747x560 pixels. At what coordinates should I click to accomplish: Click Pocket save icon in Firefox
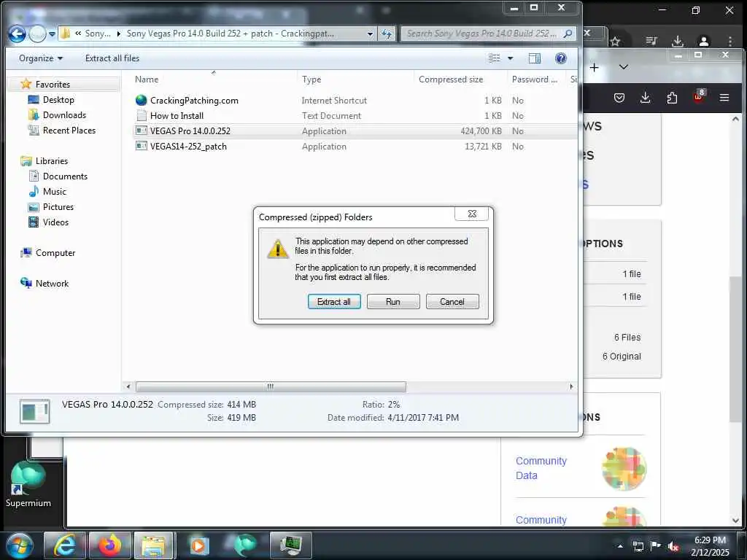tap(619, 98)
